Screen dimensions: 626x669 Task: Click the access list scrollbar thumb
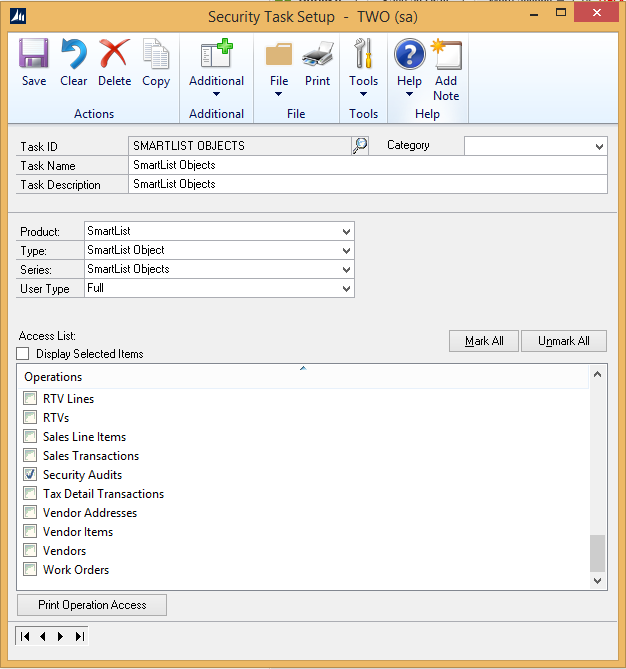(x=597, y=553)
